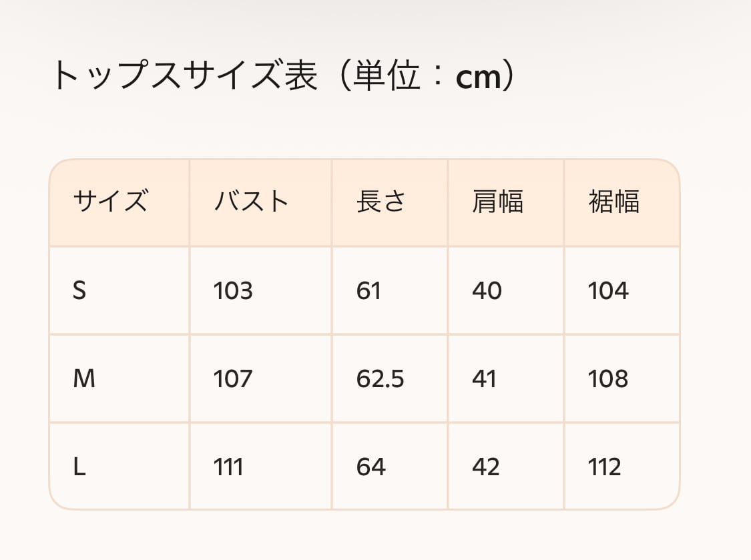Viewport: 751px width, 560px height.
Task: Click the トップスサイズ表 title heading
Action: click(284, 77)
